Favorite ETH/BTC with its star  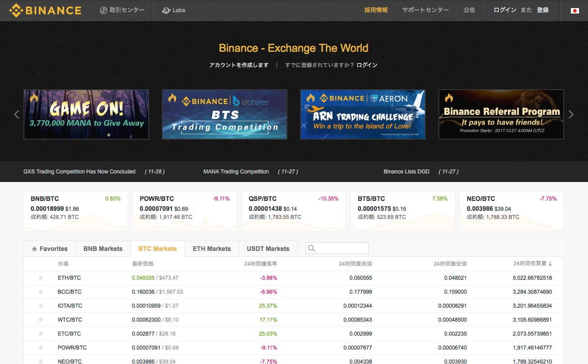click(41, 278)
